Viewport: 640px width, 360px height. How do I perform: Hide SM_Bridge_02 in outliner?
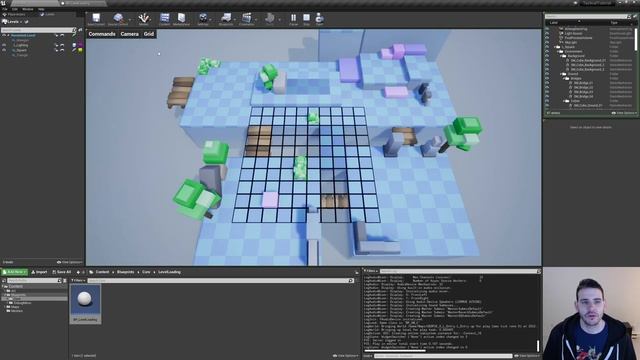click(x=547, y=87)
